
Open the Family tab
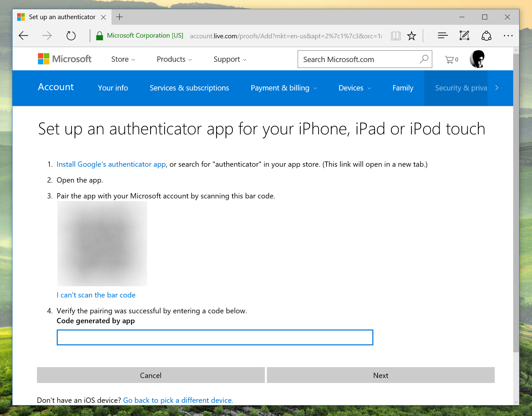(403, 88)
